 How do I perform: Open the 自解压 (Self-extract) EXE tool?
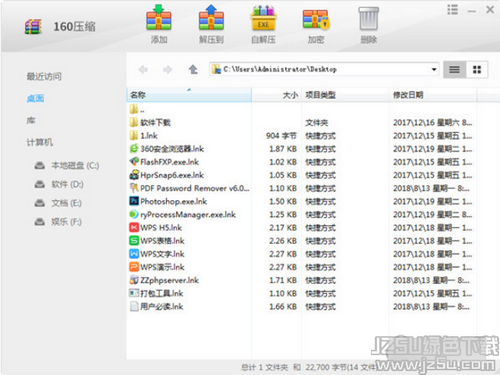coord(263,24)
